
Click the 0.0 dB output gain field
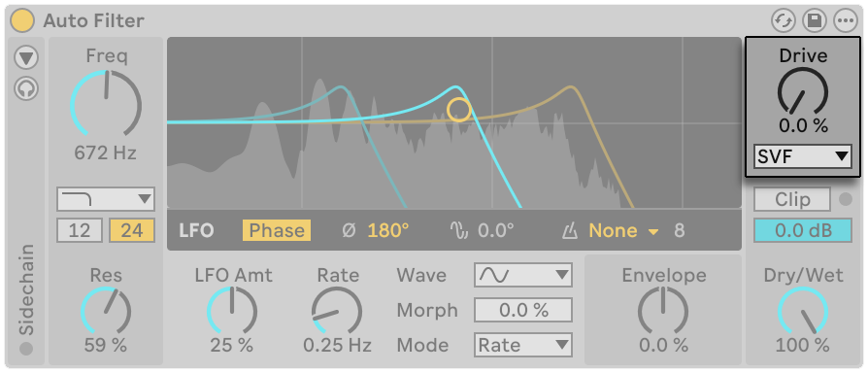click(803, 231)
